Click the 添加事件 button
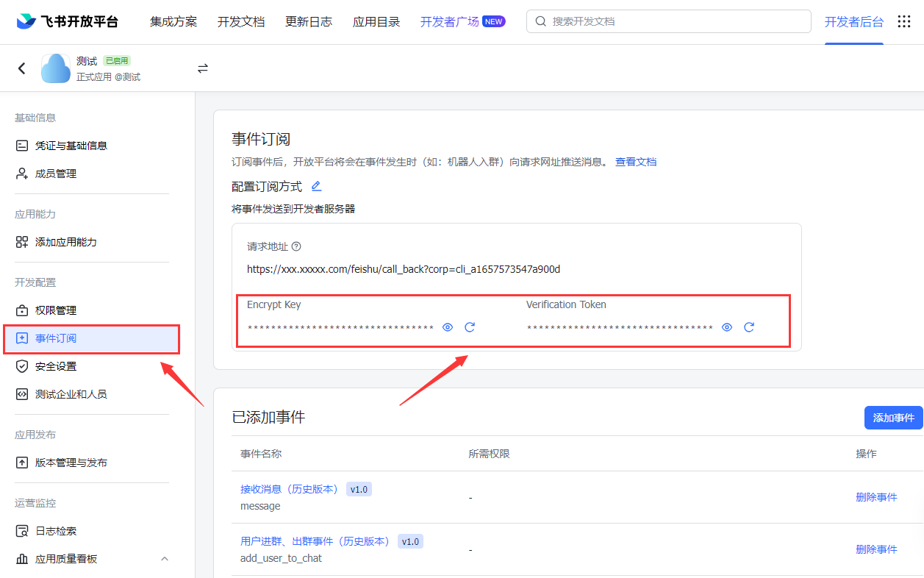This screenshot has height=578, width=924. coord(893,418)
